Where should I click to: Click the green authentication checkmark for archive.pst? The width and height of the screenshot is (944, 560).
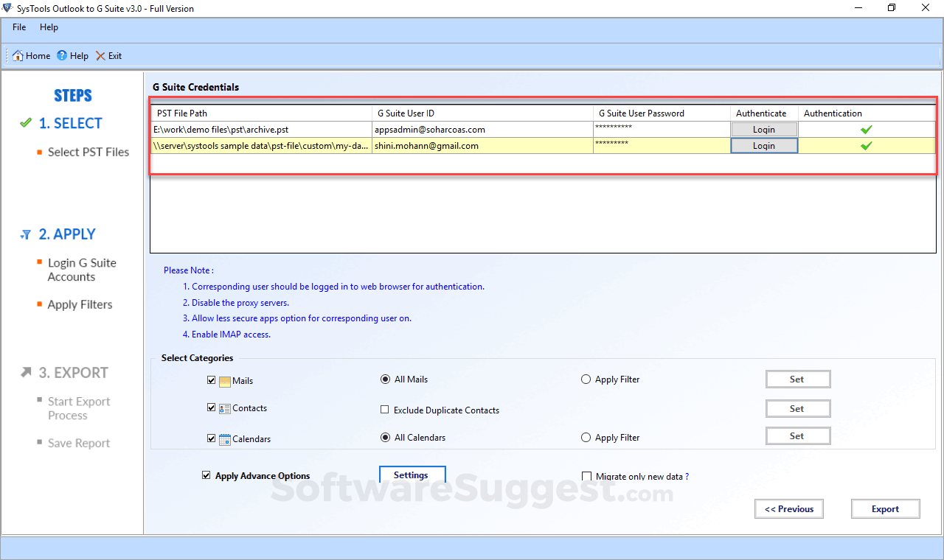(x=867, y=130)
